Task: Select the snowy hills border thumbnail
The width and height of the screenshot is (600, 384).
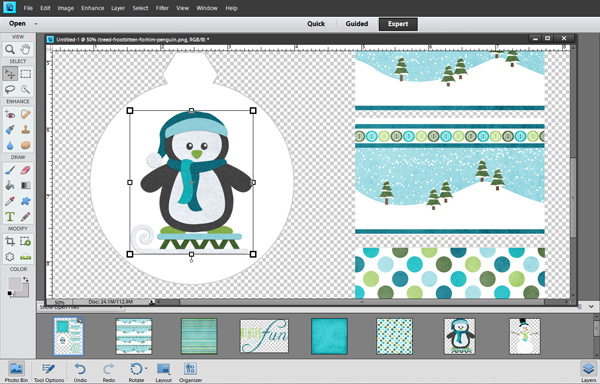Action: [134, 337]
